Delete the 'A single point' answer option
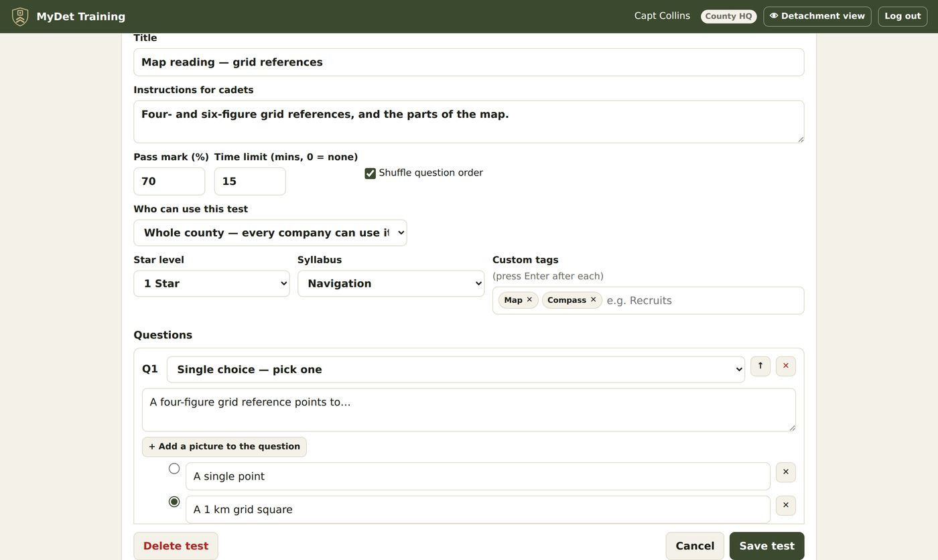938x560 pixels. point(786,472)
